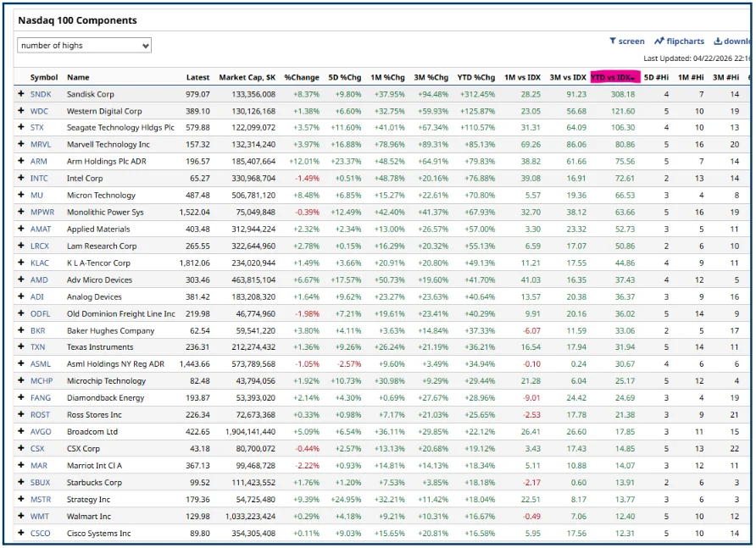Screen dimensions: 756x548
Task: Sort by 5D %Chg column
Action: (344, 77)
